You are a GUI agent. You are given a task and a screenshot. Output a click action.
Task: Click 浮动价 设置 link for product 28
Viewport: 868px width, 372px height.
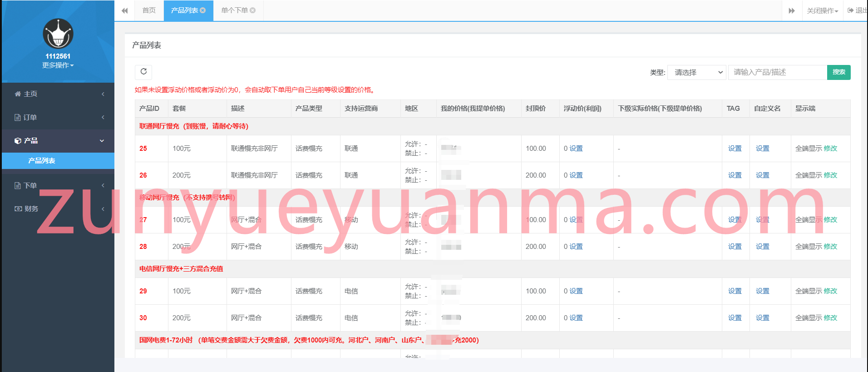(x=576, y=247)
